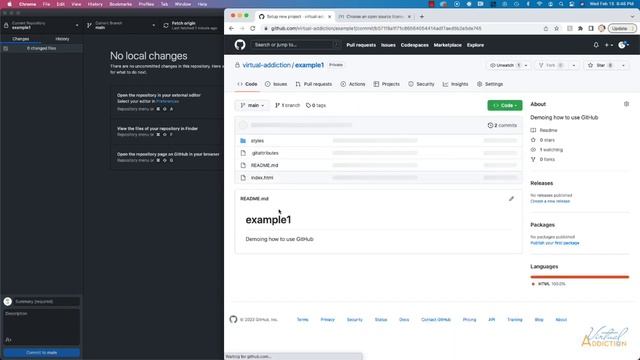Click the browser back arrow

pos(231,29)
